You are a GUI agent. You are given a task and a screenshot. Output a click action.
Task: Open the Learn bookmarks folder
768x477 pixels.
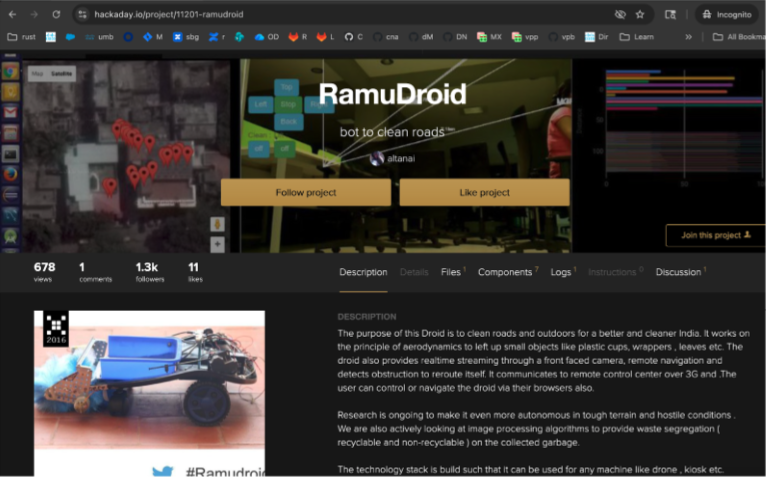click(637, 37)
